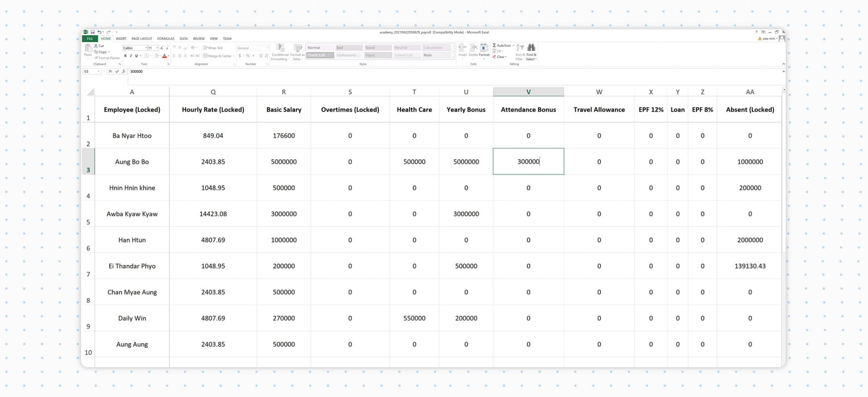Open the font color dropdown arrow
The width and height of the screenshot is (868, 397).
coord(169,56)
